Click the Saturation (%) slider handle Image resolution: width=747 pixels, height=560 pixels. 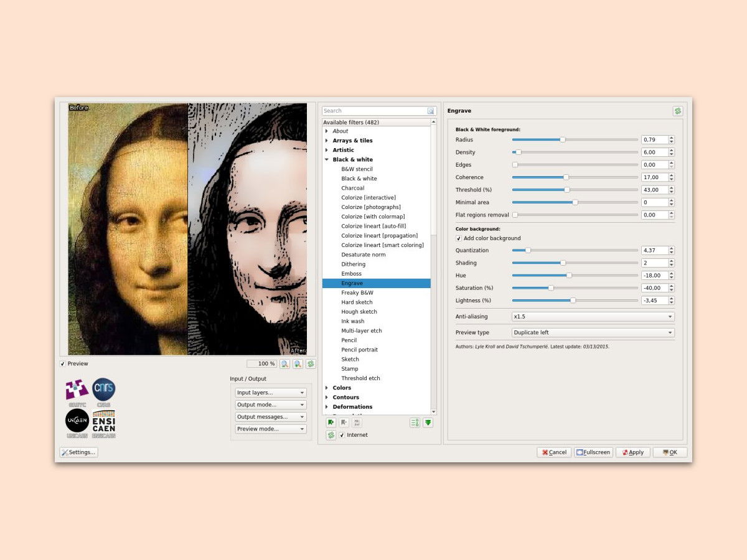[x=551, y=288]
